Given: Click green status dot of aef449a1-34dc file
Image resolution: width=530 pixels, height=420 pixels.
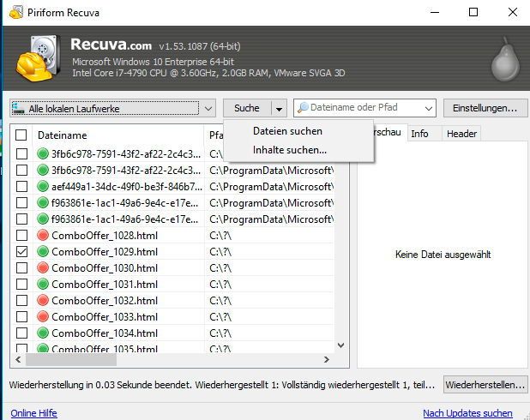Looking at the screenshot, I should [43, 186].
